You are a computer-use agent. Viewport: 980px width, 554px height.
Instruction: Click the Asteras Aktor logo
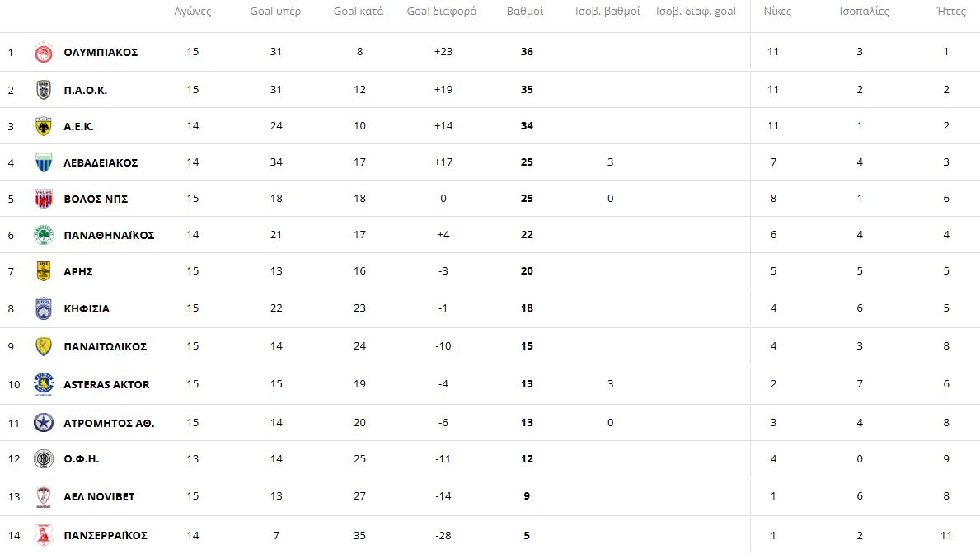44,384
